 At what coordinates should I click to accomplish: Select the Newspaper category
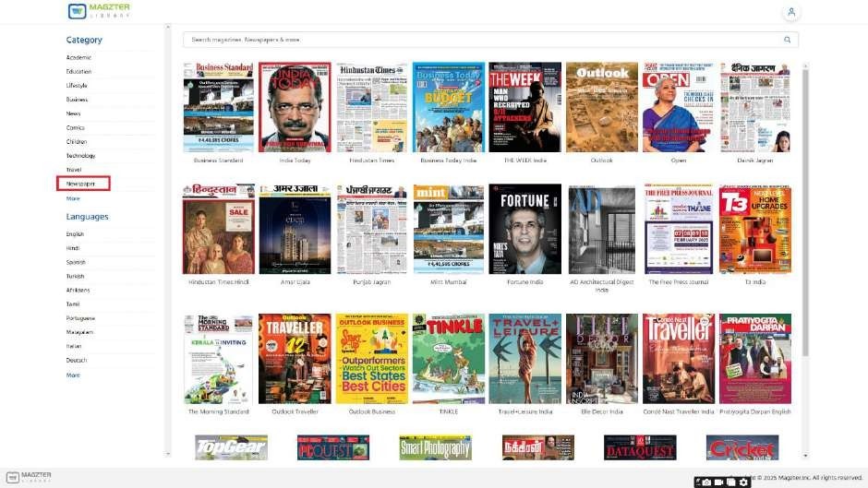(x=81, y=184)
